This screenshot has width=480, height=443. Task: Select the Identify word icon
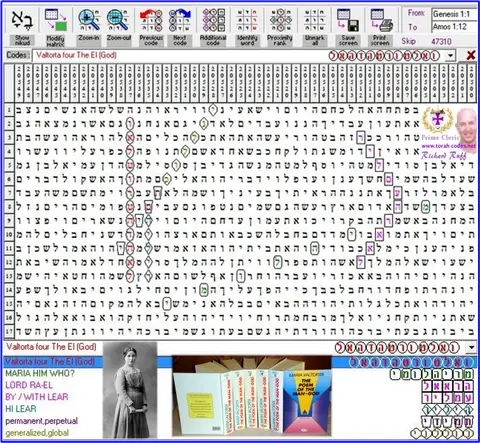coord(247,20)
